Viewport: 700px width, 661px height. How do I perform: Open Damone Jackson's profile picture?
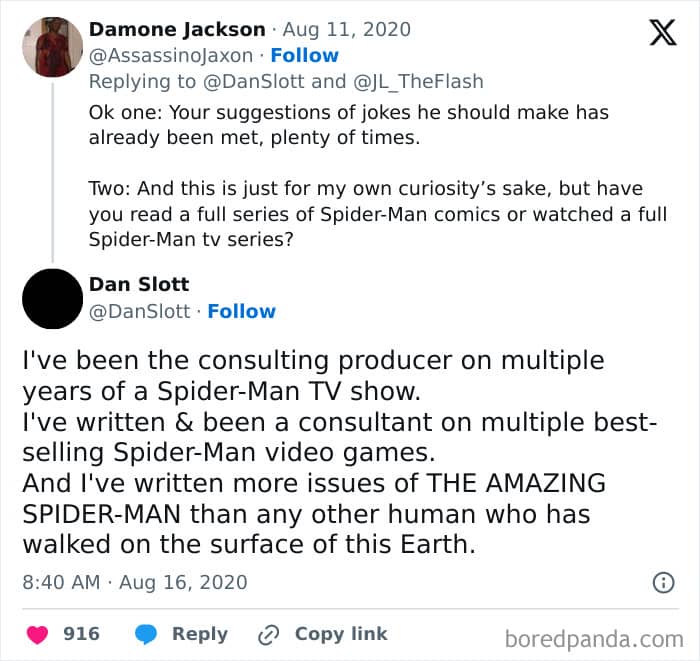click(52, 46)
